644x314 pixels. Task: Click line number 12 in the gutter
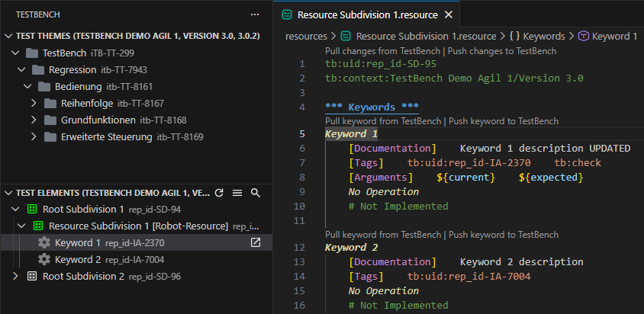pyautogui.click(x=300, y=248)
